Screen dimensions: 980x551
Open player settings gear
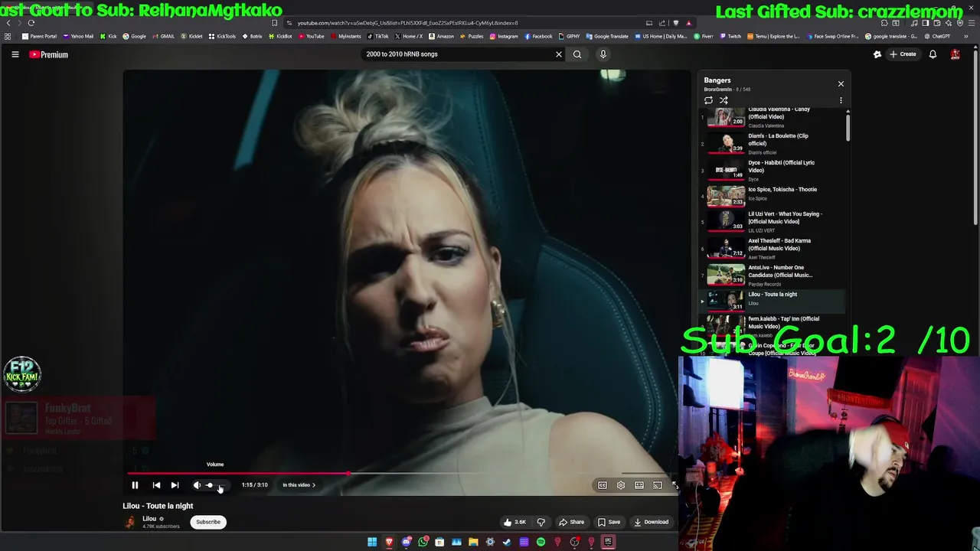621,485
